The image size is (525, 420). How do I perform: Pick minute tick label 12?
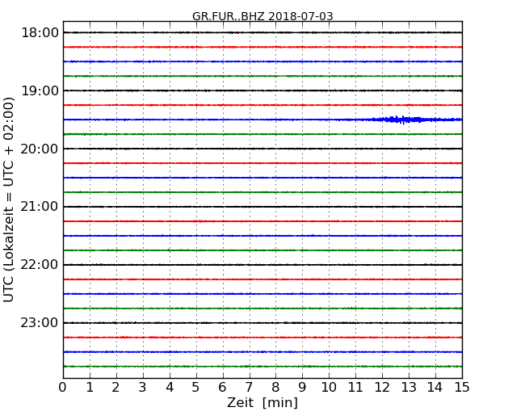(x=382, y=387)
